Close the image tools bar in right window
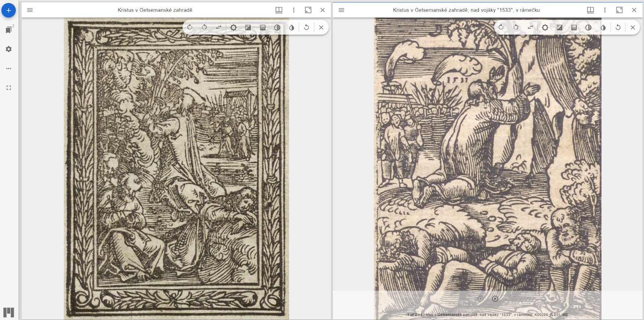The width and height of the screenshot is (644, 320). (633, 27)
